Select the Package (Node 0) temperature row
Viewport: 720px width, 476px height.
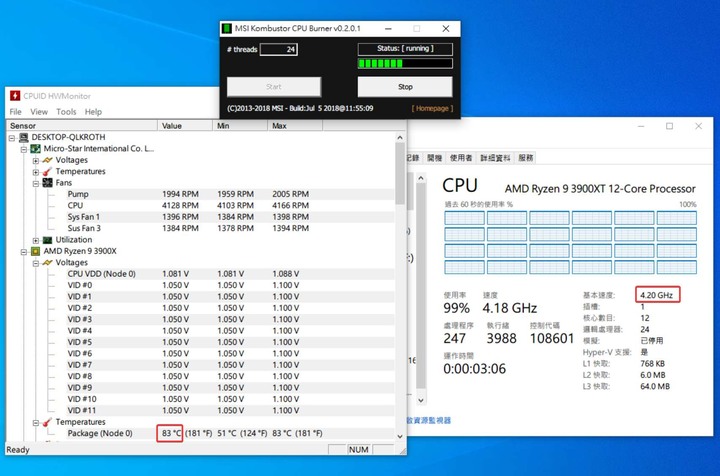click(230, 433)
